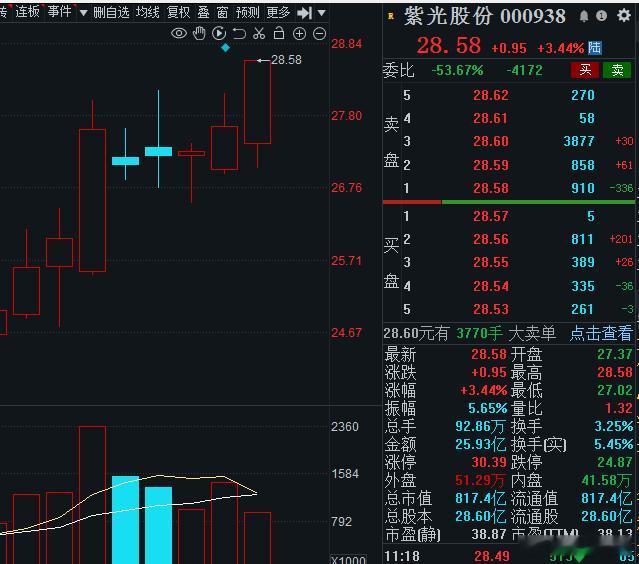Toggle the eye visibility icon on chart
The image size is (639, 564).
pyautogui.click(x=179, y=33)
